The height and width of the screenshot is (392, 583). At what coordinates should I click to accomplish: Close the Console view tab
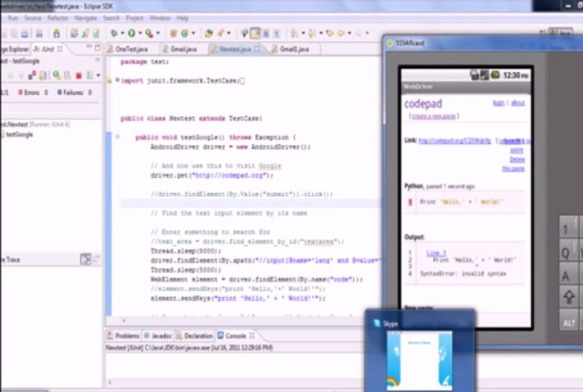click(252, 335)
